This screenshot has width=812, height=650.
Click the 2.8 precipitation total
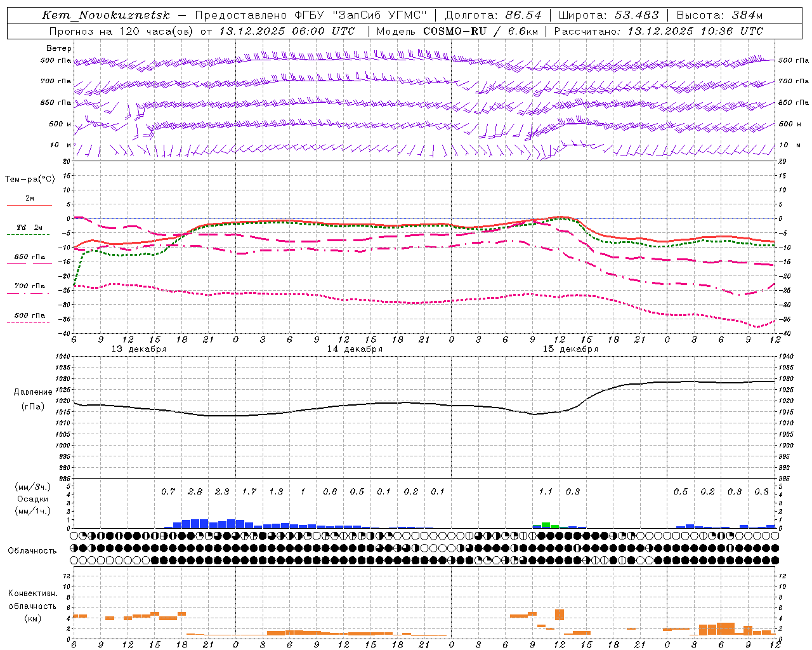click(x=195, y=492)
